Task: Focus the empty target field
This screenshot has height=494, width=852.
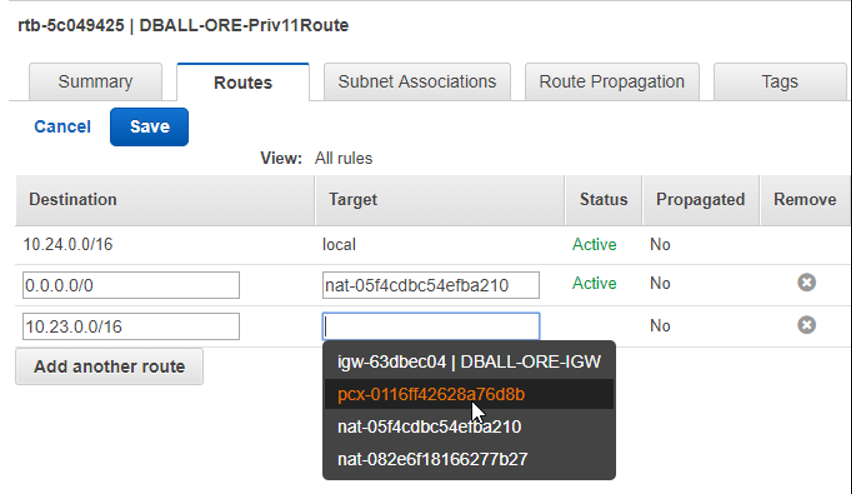Action: tap(431, 327)
